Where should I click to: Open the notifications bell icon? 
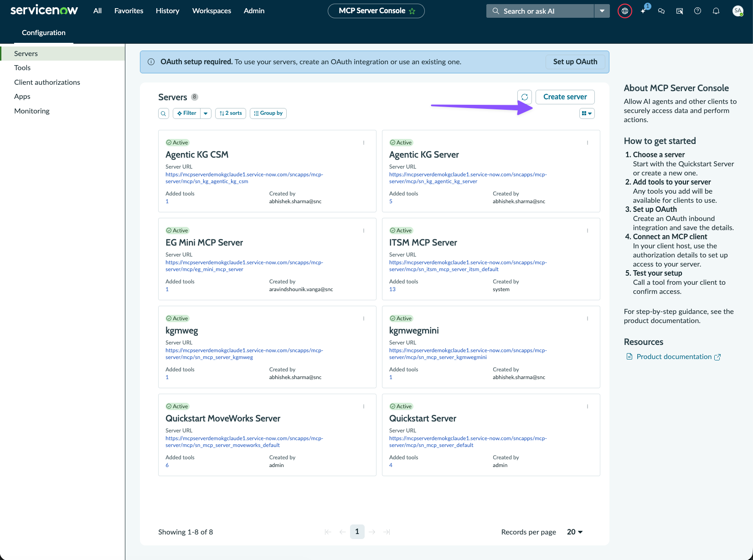coord(716,11)
